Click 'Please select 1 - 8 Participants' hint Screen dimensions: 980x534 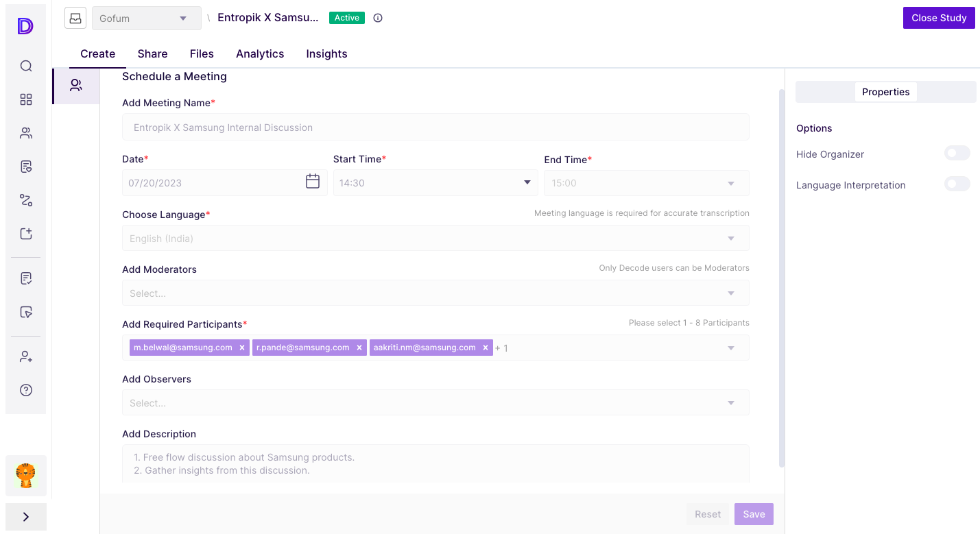[x=689, y=323]
